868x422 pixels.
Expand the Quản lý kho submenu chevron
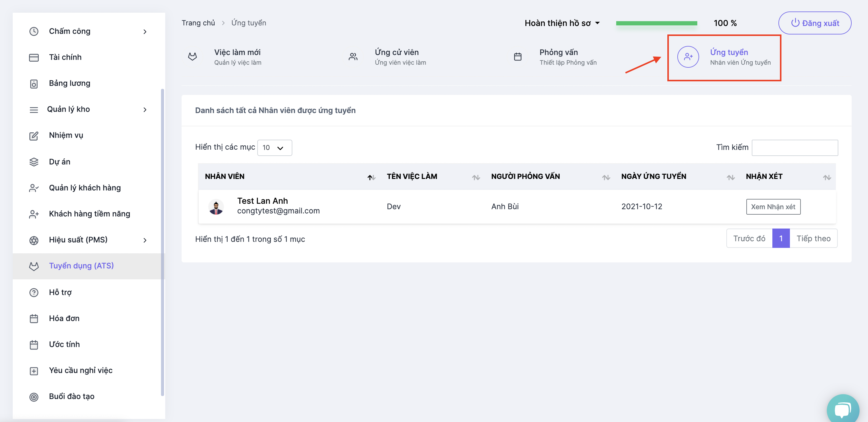[x=145, y=110]
